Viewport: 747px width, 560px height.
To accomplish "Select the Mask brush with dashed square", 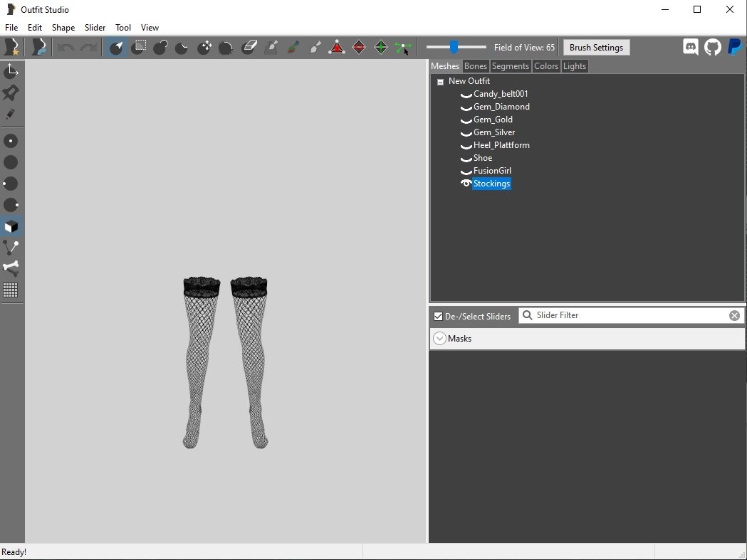I will (139, 48).
